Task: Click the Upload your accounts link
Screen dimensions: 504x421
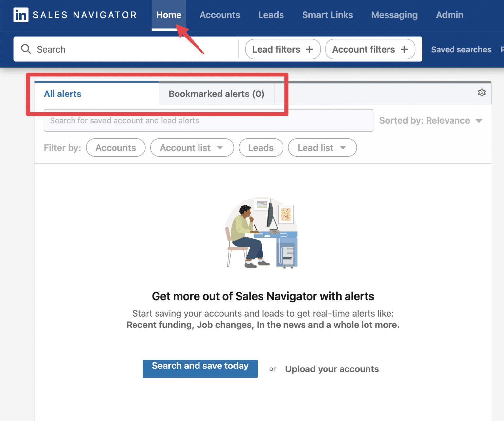Action: [332, 369]
